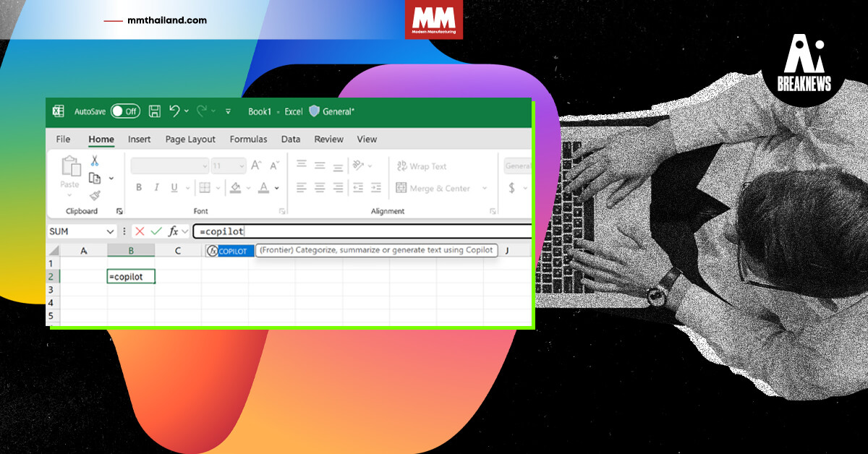Switch to the Formulas tab

pyautogui.click(x=249, y=139)
